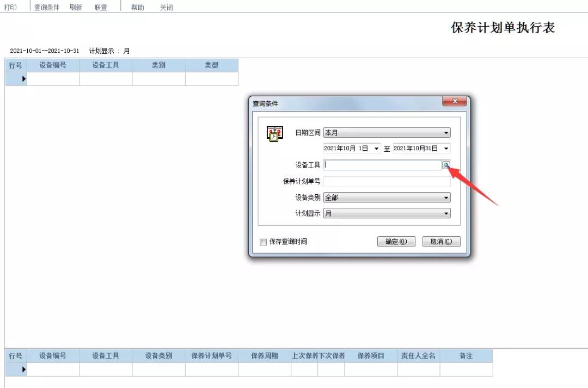588x388 pixels.
Task: Focus the 保养计划单号 input field
Action: [387, 181]
